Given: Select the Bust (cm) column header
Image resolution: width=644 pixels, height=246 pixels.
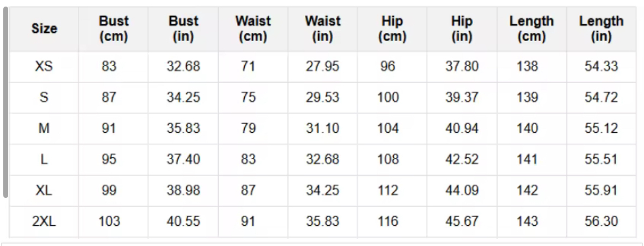Looking at the screenshot, I should [114, 29].
